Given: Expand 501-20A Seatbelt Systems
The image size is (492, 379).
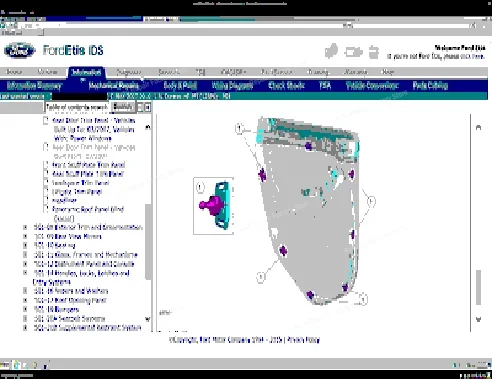Looking at the screenshot, I should [x=25, y=318].
